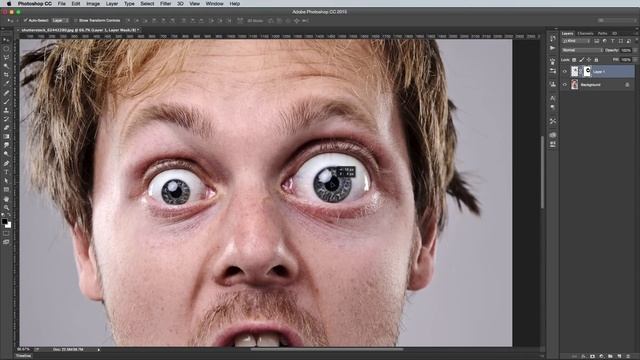Switch to the Paths tab
The height and width of the screenshot is (360, 640).
tap(602, 33)
